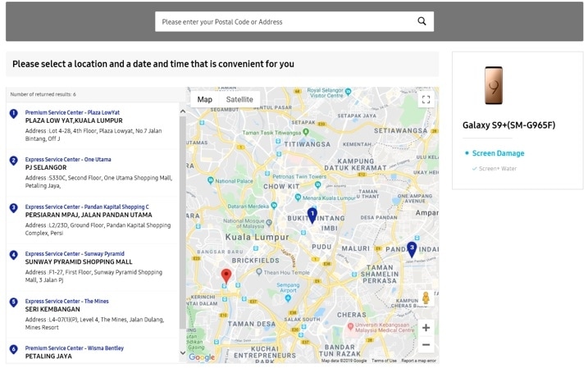This screenshot has height=368, width=588.
Task: Switch to the Satellite map view
Action: tap(239, 99)
